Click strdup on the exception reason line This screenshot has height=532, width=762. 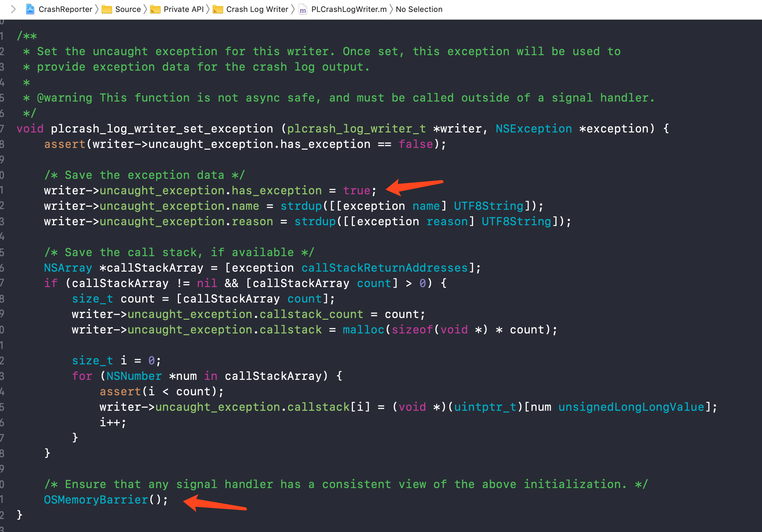coord(315,221)
